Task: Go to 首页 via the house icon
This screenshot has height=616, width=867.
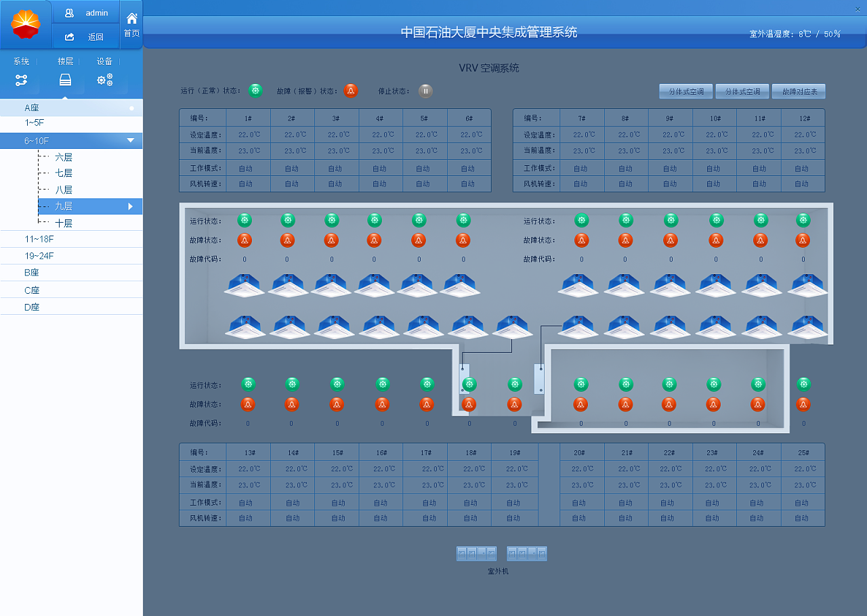Action: [x=131, y=24]
